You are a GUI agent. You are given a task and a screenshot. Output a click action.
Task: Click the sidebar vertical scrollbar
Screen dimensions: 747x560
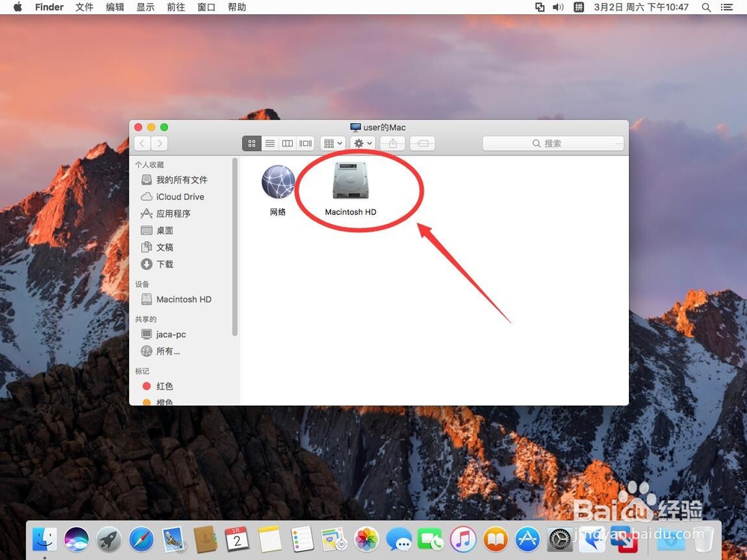[235, 246]
